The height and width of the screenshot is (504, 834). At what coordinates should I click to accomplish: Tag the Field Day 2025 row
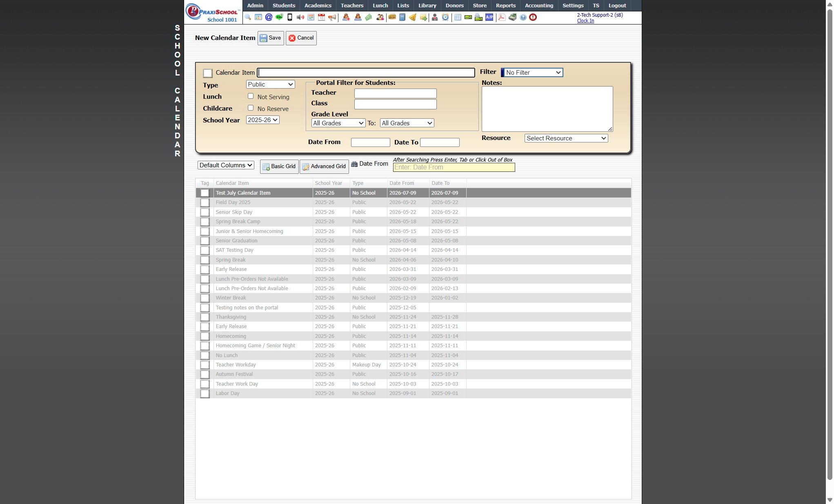click(x=205, y=203)
